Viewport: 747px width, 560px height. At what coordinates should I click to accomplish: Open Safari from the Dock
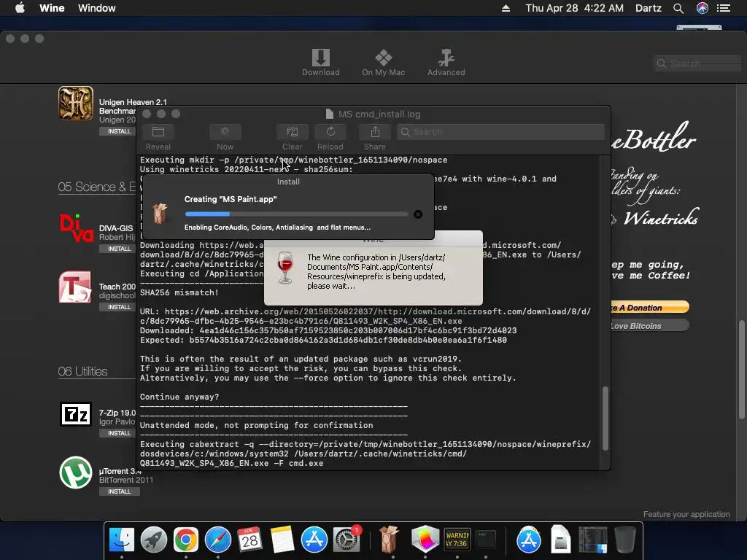[x=217, y=540]
